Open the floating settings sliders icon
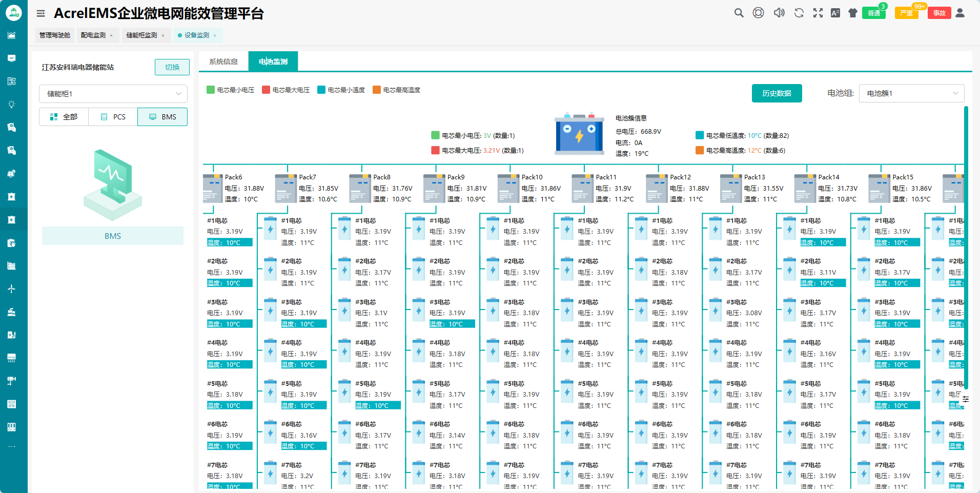The width and height of the screenshot is (980, 493). click(965, 399)
